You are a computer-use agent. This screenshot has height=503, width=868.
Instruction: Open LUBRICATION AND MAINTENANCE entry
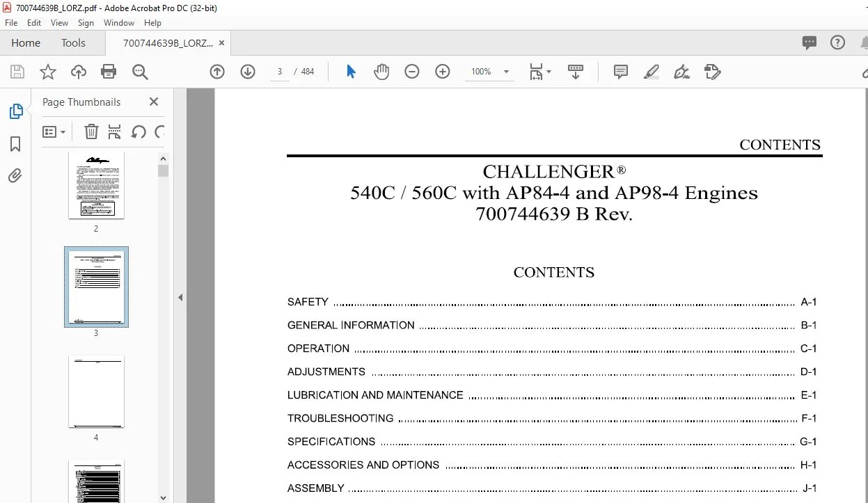pos(551,395)
